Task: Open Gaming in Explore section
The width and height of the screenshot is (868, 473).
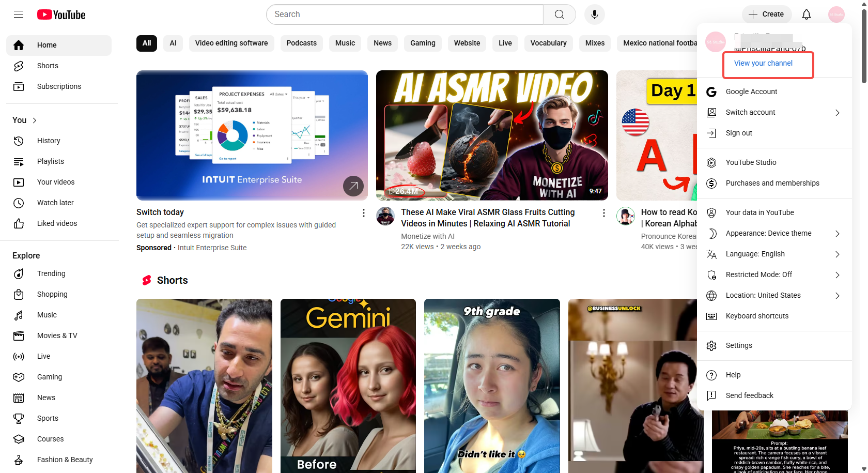Action: pyautogui.click(x=59, y=377)
